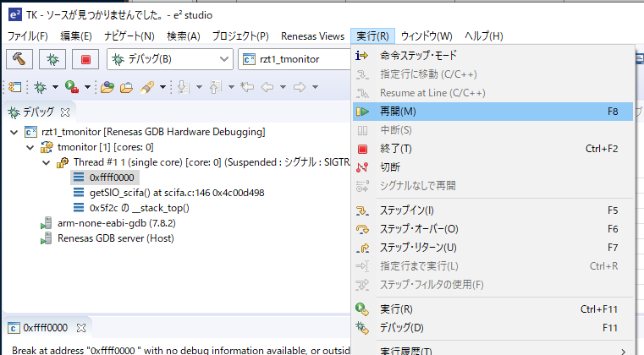Click the hammer build icon in toolbar
644x355 pixels.
[19, 59]
